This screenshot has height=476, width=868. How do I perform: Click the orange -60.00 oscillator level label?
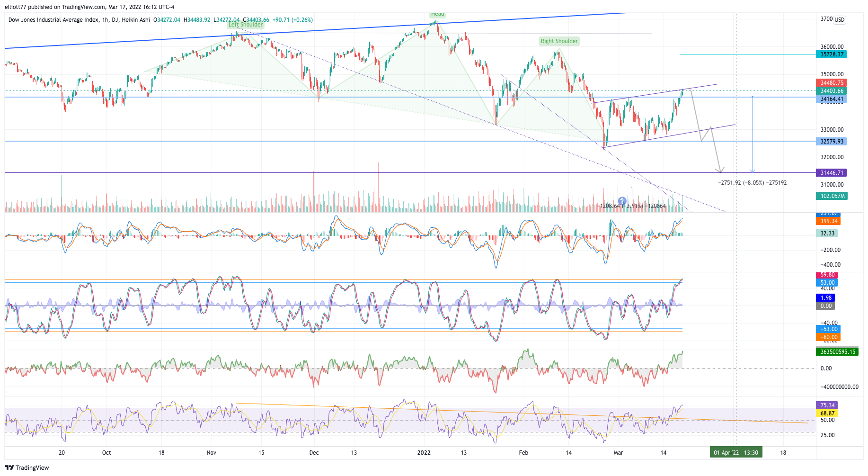[828, 337]
